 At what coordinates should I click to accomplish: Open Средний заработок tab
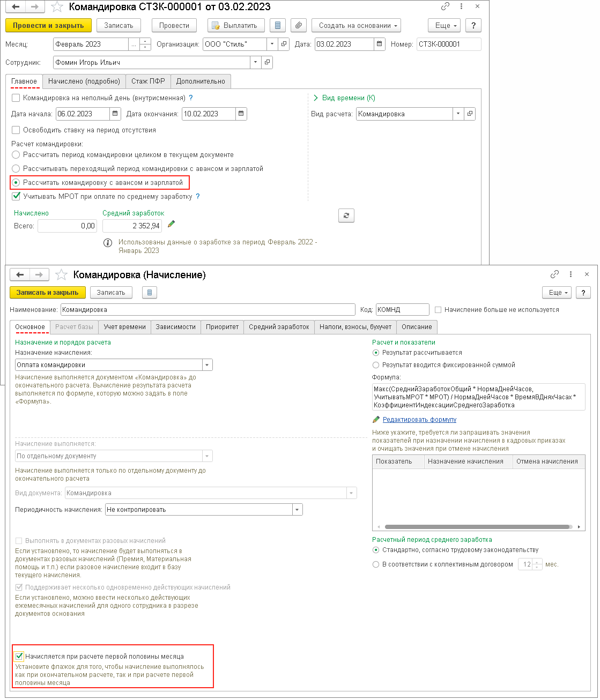click(279, 327)
